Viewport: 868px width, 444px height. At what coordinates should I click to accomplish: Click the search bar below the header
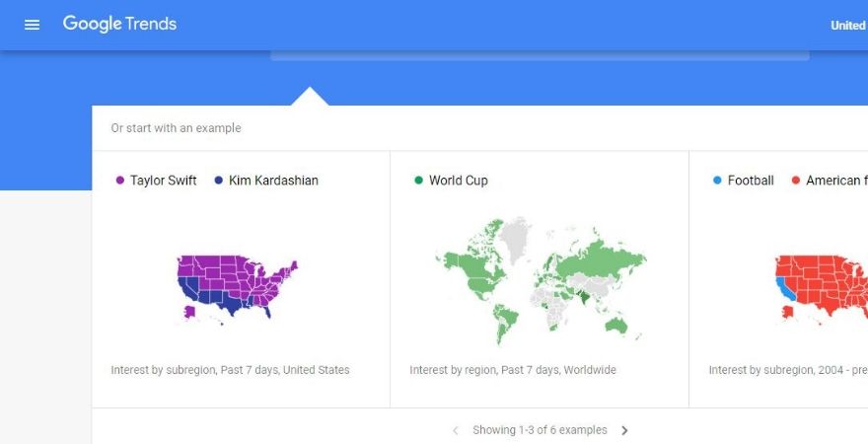540,55
